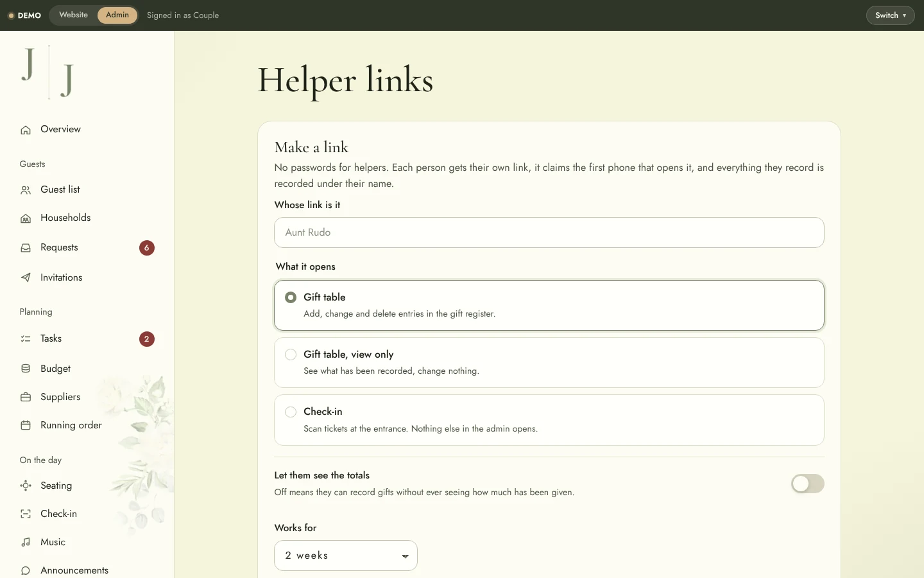Click the Music note icon

point(26,543)
